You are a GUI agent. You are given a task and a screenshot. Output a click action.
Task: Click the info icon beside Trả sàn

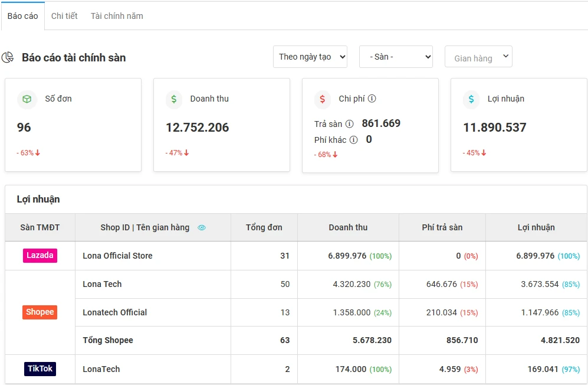pos(349,124)
